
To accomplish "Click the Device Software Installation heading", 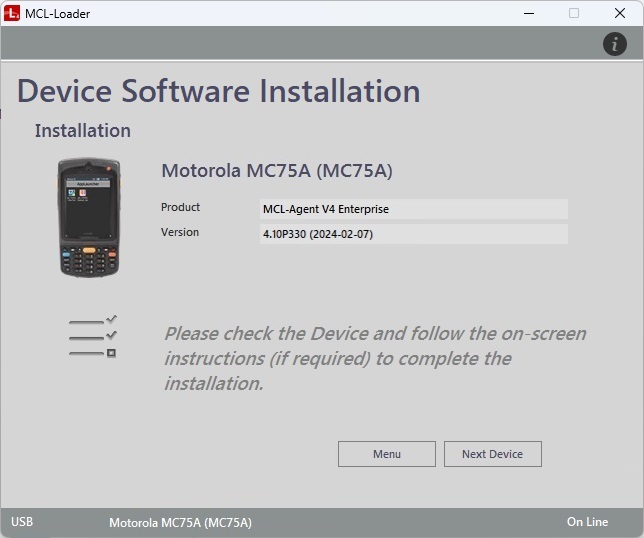I will pos(218,91).
